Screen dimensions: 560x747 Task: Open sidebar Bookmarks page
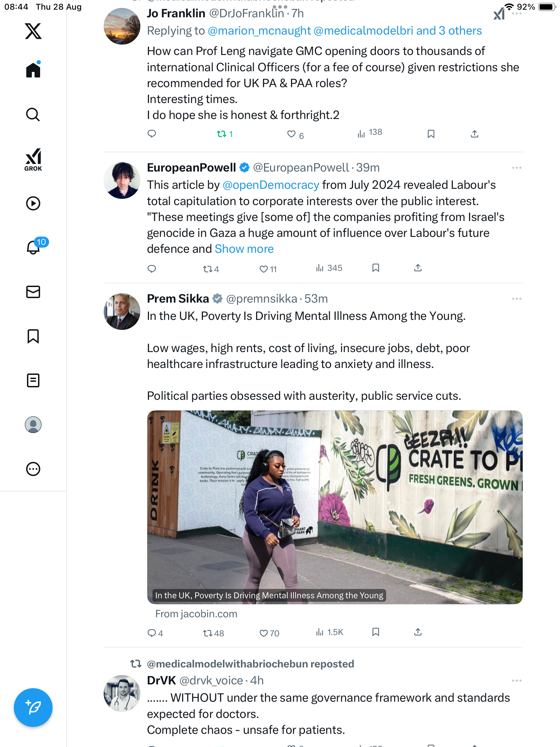(x=33, y=336)
